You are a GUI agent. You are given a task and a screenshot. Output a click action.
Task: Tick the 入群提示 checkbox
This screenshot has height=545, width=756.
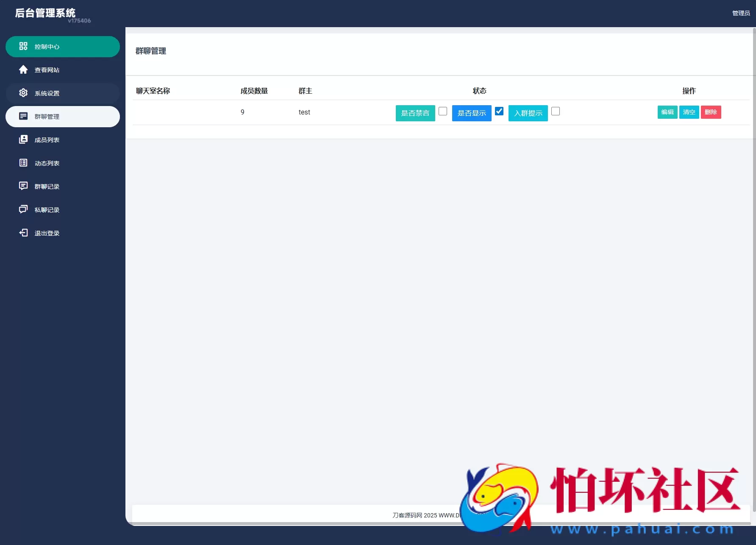click(x=555, y=111)
